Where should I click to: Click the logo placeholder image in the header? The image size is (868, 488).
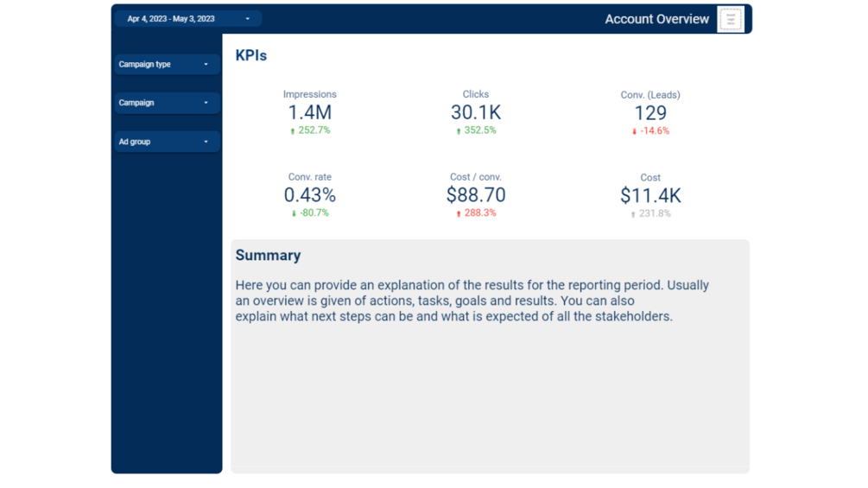731,19
